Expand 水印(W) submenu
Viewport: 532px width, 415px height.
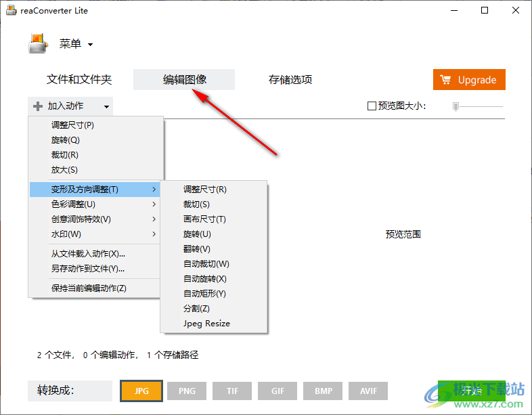94,234
